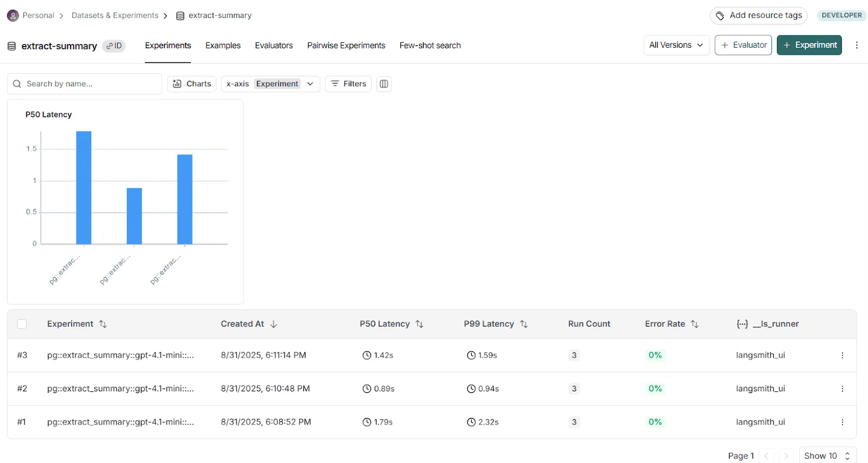Change the Show 10 rows-per-page selector

(827, 456)
